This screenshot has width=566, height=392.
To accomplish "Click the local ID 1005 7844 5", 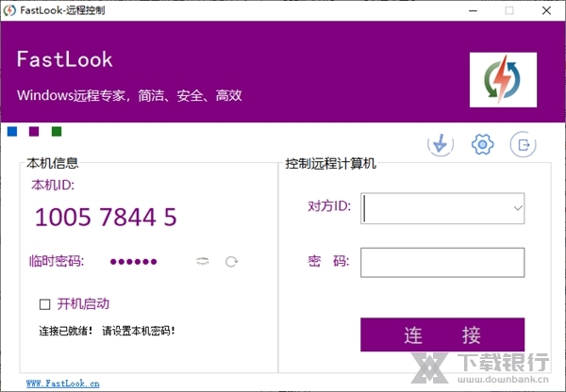I will [x=106, y=217].
